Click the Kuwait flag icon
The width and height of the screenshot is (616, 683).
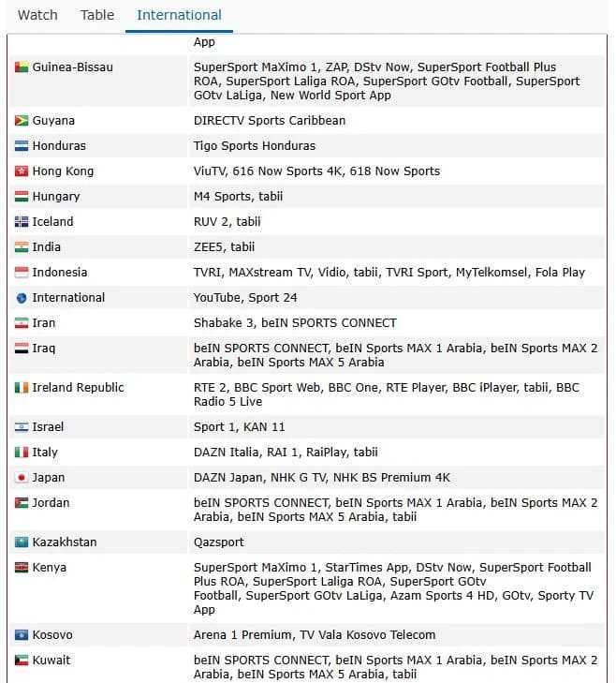pos(22,661)
